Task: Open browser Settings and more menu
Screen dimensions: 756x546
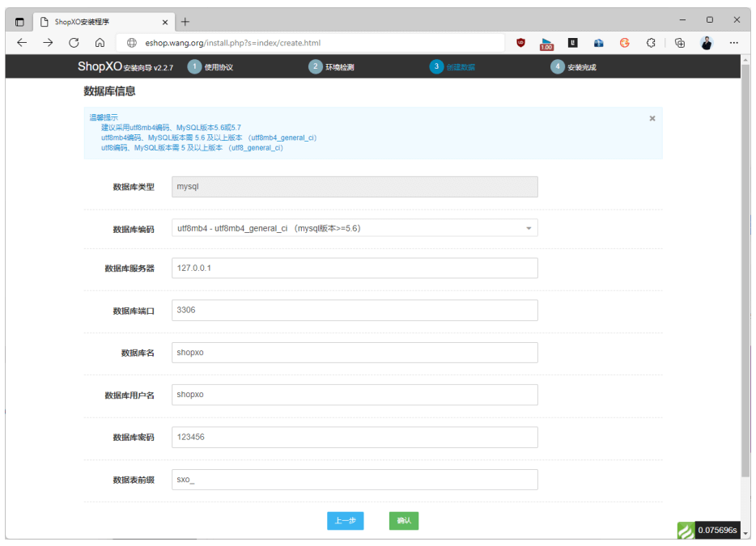Action: coord(734,43)
